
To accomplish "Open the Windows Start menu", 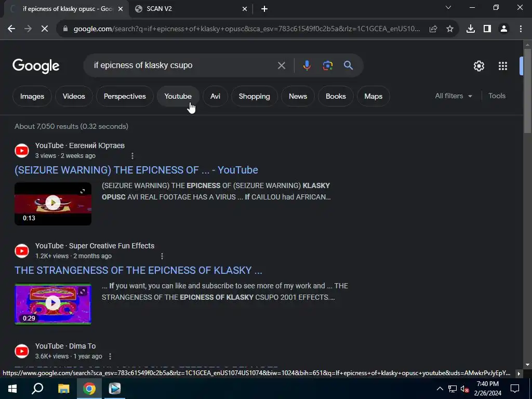I will [x=12, y=389].
